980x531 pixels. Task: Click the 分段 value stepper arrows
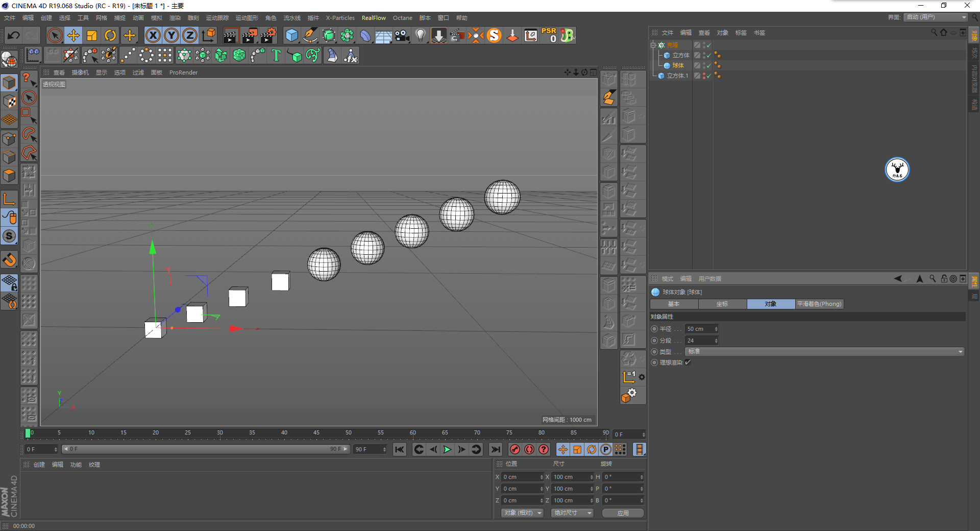[x=716, y=341]
